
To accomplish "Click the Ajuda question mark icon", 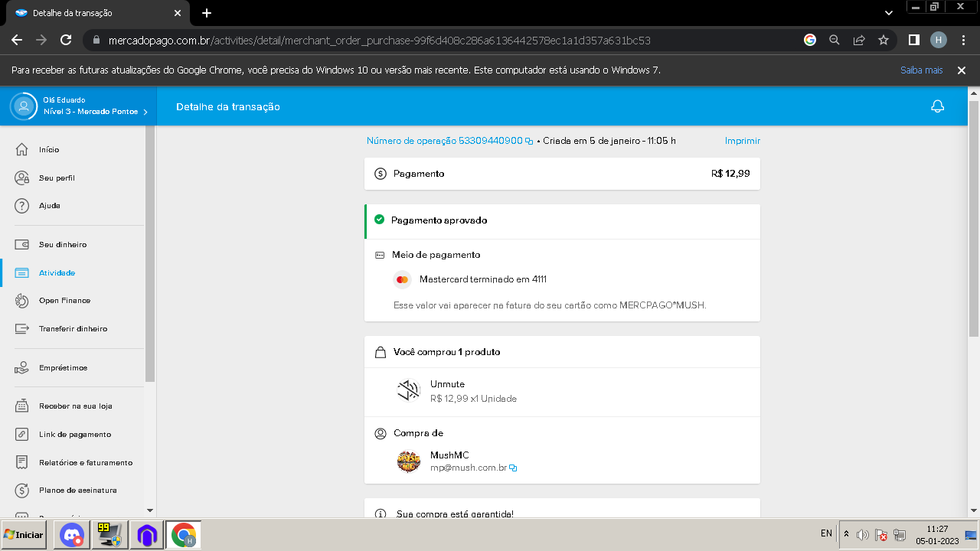I will (x=22, y=206).
